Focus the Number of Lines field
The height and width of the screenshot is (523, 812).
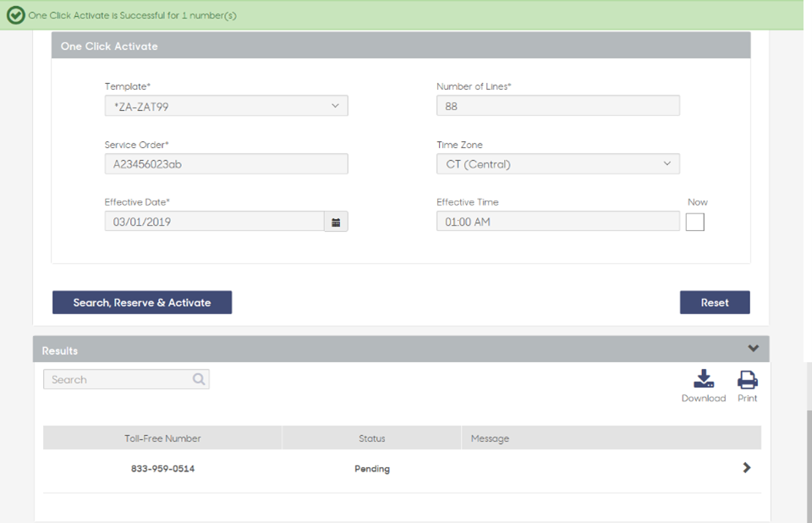coord(558,106)
